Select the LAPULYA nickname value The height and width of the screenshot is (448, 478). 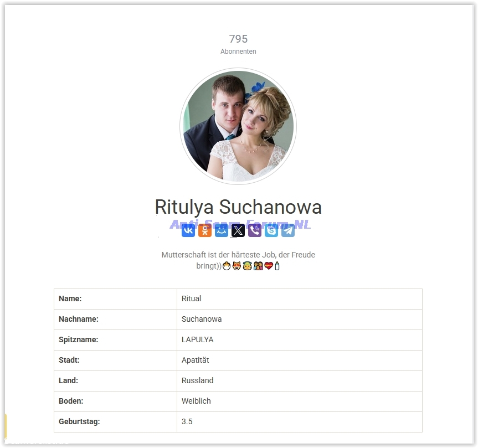(197, 339)
